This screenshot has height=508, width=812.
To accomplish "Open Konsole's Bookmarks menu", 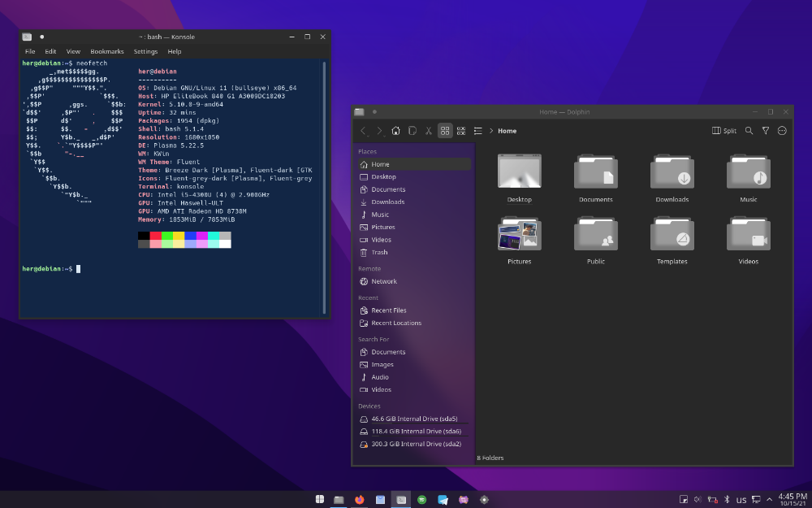I will tap(106, 51).
